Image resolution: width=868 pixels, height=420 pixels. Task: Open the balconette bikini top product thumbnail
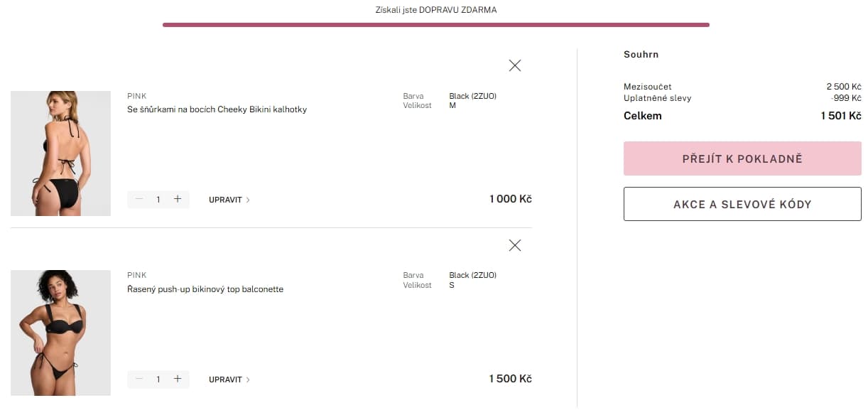pyautogui.click(x=60, y=333)
